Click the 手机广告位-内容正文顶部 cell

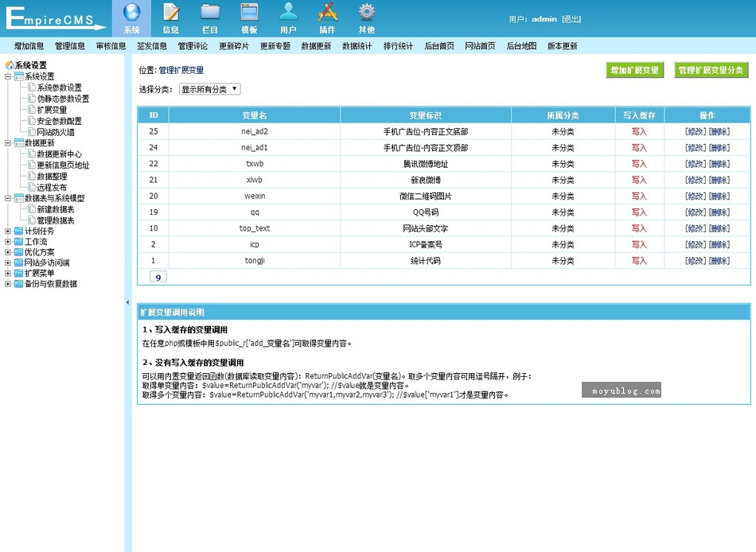(x=426, y=147)
